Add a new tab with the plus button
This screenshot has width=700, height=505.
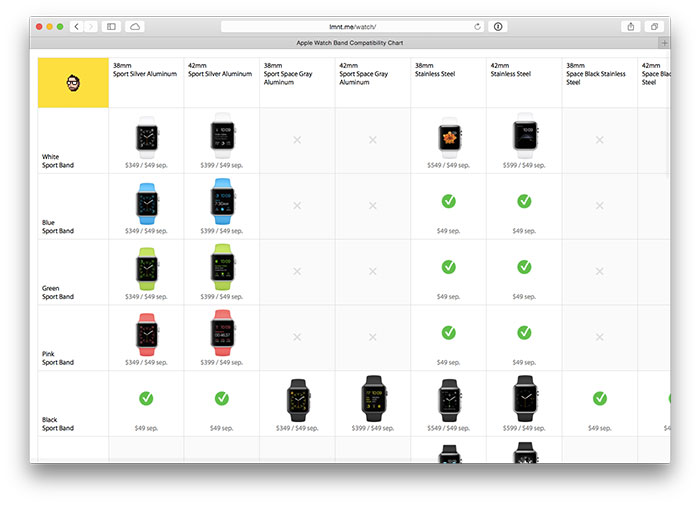pyautogui.click(x=664, y=43)
